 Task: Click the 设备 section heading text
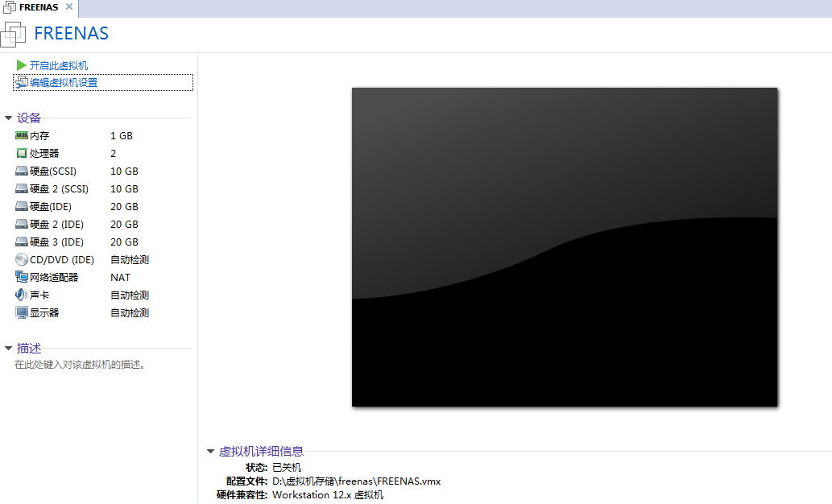(29, 118)
